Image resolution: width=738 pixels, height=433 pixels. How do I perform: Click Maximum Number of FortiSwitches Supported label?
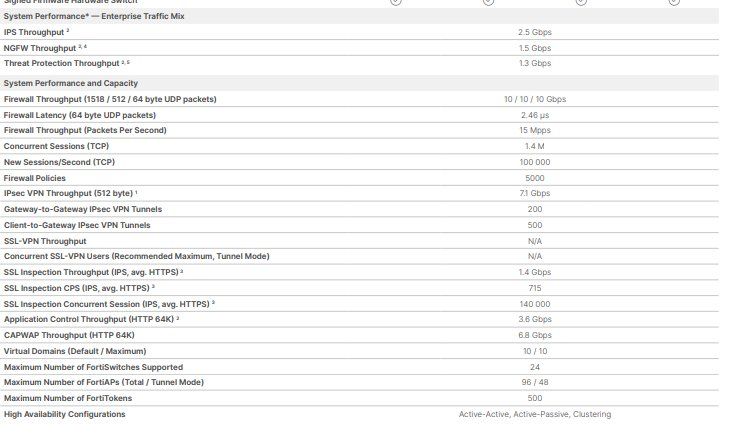(94, 367)
